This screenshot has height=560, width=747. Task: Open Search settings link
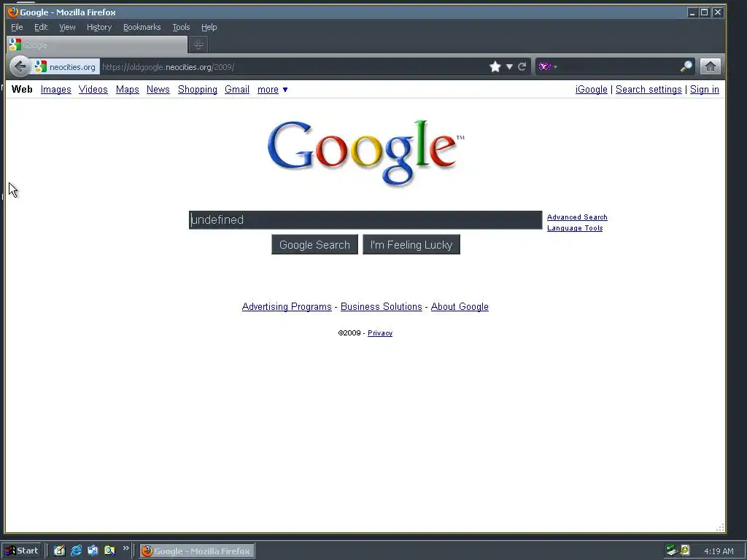(649, 90)
